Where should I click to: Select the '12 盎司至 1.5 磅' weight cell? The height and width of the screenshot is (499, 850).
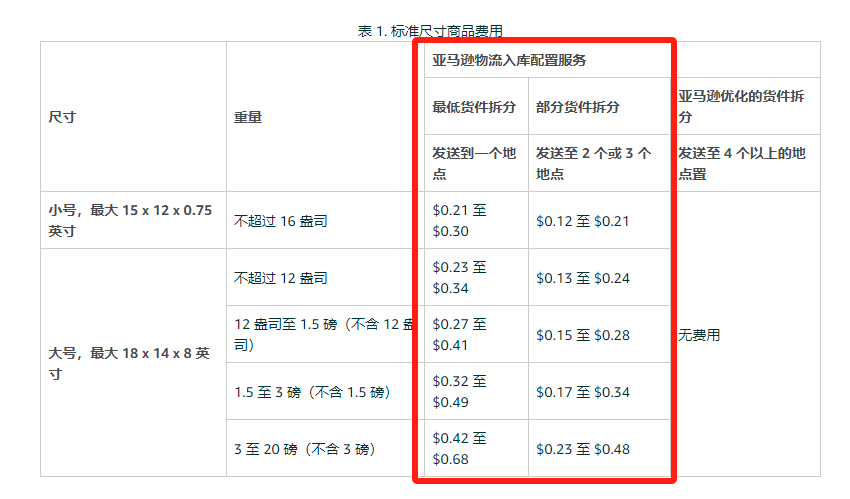point(325,334)
